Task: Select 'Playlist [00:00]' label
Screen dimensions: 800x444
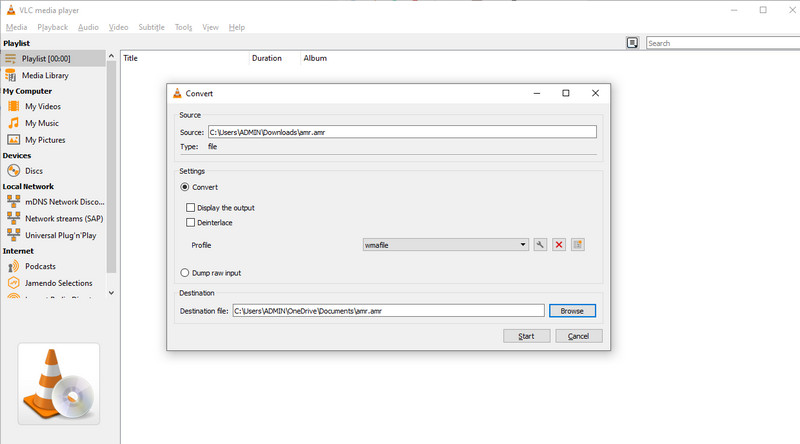Action: (x=46, y=59)
